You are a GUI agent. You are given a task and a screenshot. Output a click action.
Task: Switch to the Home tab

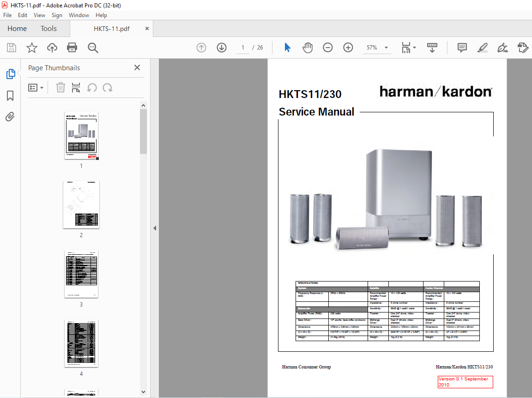tap(17, 29)
